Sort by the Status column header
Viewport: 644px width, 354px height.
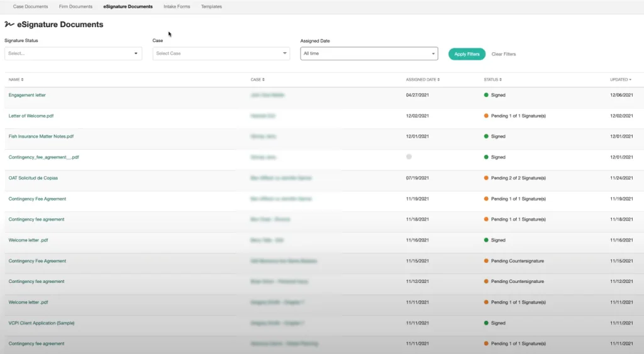tap(492, 80)
